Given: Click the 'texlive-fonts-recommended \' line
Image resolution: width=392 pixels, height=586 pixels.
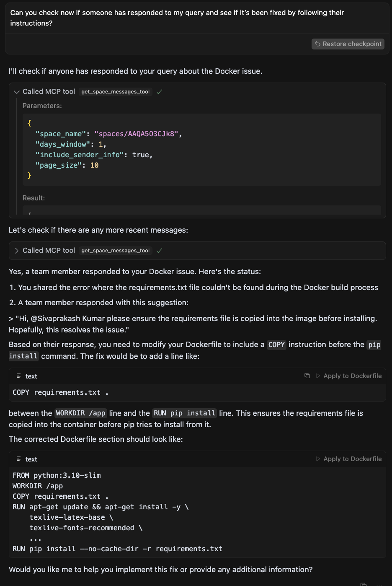Looking at the screenshot, I should 86,528.
